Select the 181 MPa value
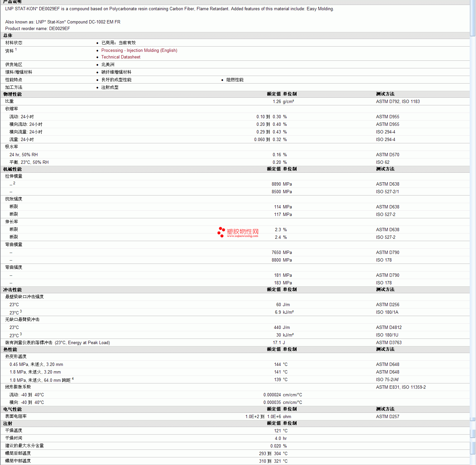The image size is (476, 465). [x=283, y=275]
